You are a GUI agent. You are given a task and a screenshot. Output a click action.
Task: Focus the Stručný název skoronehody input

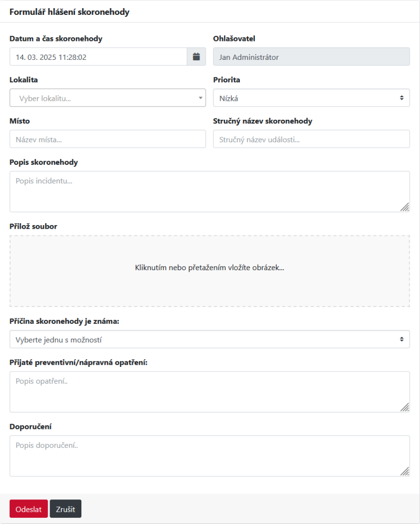click(x=311, y=139)
